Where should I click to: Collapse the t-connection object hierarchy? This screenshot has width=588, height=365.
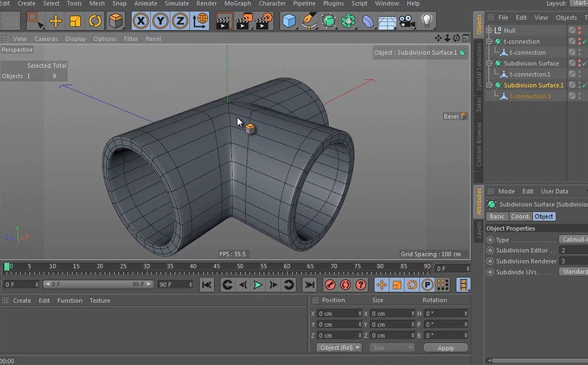[x=490, y=41]
